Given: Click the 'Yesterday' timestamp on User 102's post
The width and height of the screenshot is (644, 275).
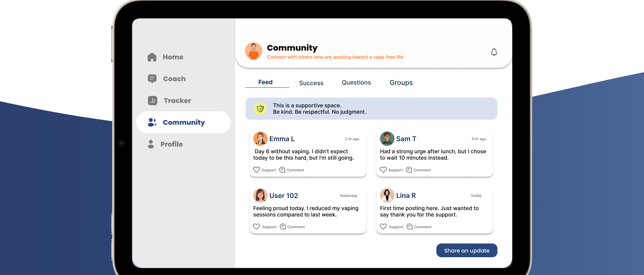Looking at the screenshot, I should click(x=348, y=196).
